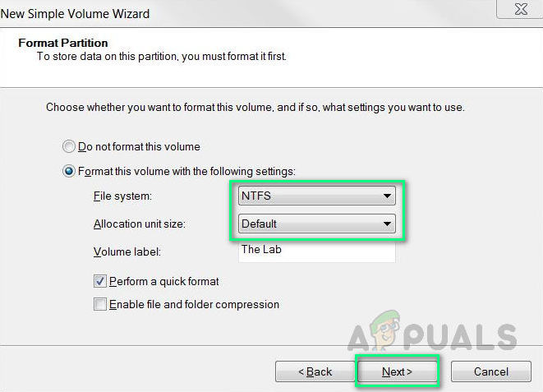Click the Format Partition heading
This screenshot has height=392, width=543.
(x=63, y=43)
